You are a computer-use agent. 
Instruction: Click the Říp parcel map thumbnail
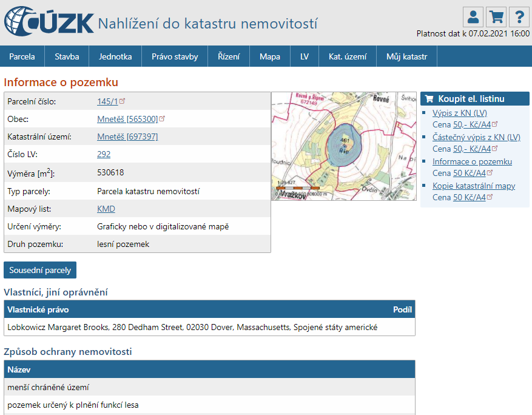(344, 146)
